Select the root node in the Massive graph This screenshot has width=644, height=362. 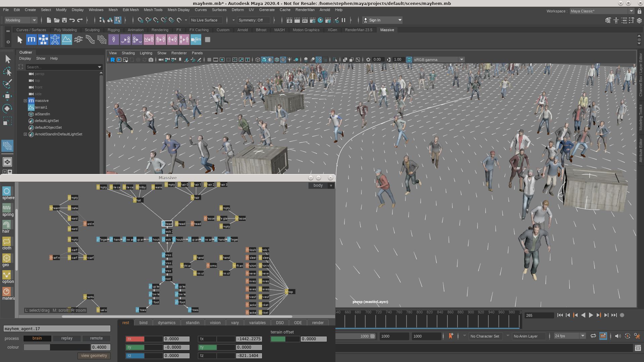point(167,279)
